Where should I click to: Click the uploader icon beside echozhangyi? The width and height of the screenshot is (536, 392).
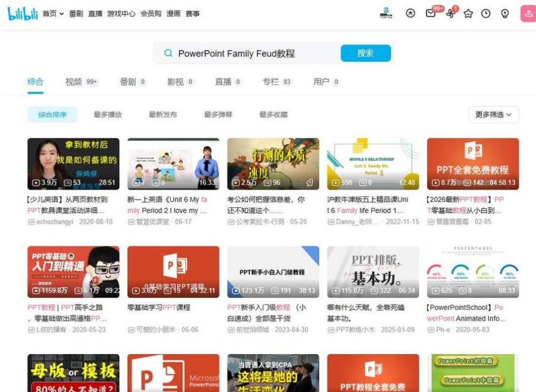(x=31, y=222)
